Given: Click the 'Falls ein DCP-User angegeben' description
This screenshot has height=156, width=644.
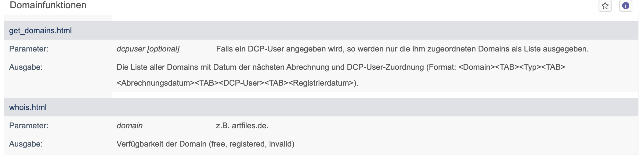Looking at the screenshot, I should 402,49.
